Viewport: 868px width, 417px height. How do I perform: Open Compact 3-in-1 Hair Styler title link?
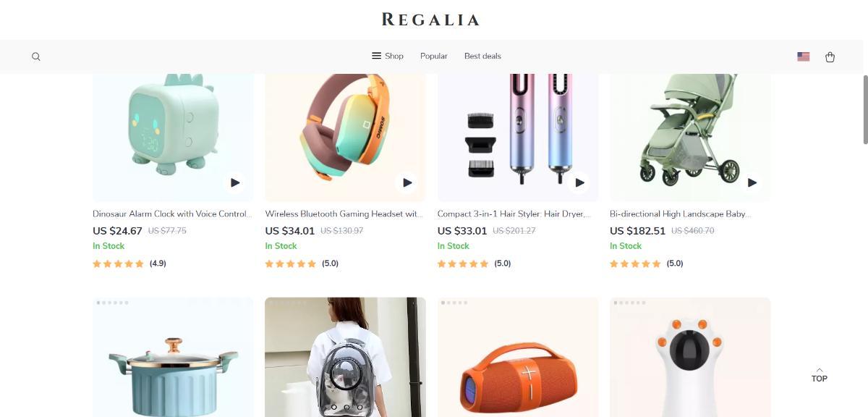click(514, 214)
